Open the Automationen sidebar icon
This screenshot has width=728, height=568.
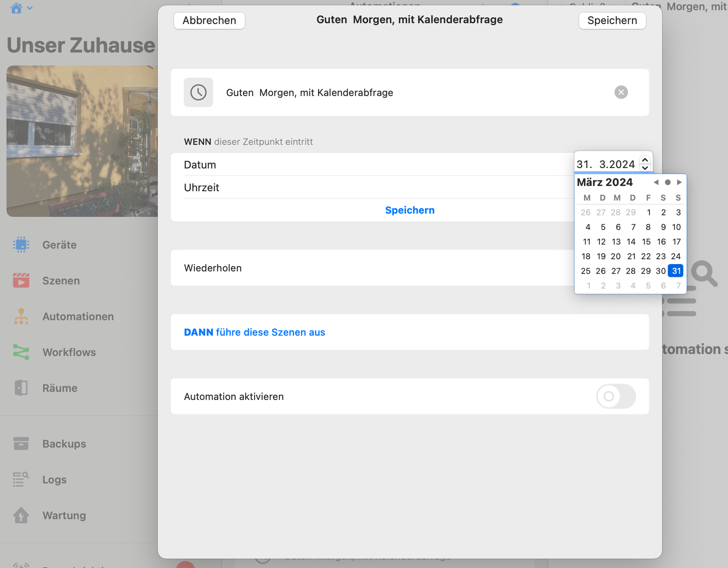[x=21, y=317]
